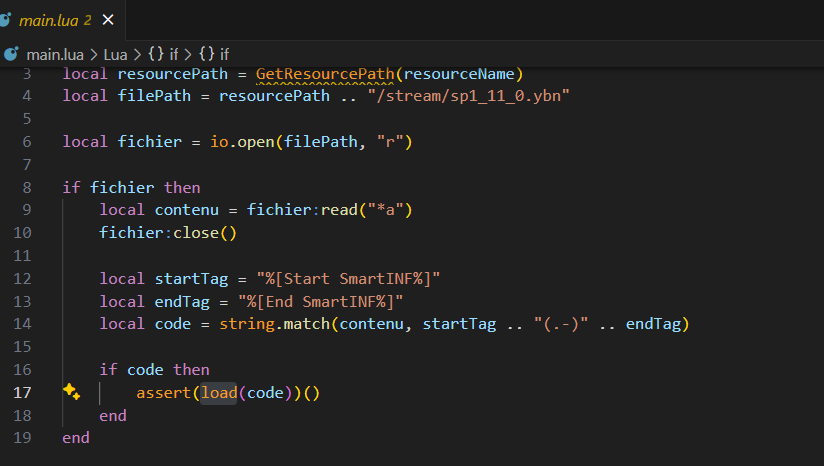The height and width of the screenshot is (466, 824).
Task: Click 'if code then' on line 16
Action: 154,369
